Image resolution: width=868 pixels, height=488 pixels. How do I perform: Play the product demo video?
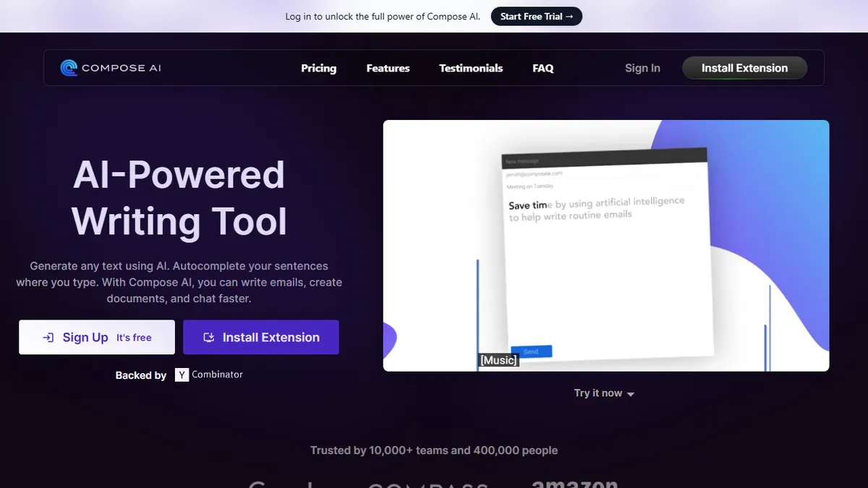pos(606,246)
